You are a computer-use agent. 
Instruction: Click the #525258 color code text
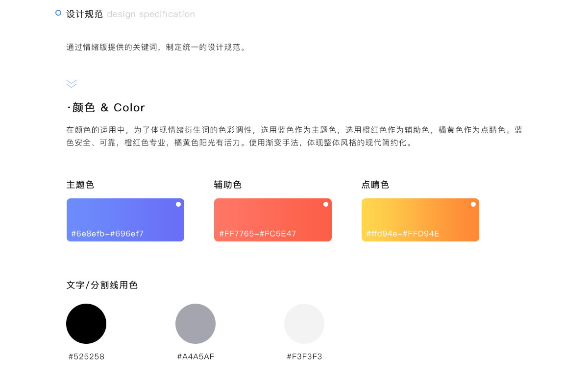[x=87, y=357]
